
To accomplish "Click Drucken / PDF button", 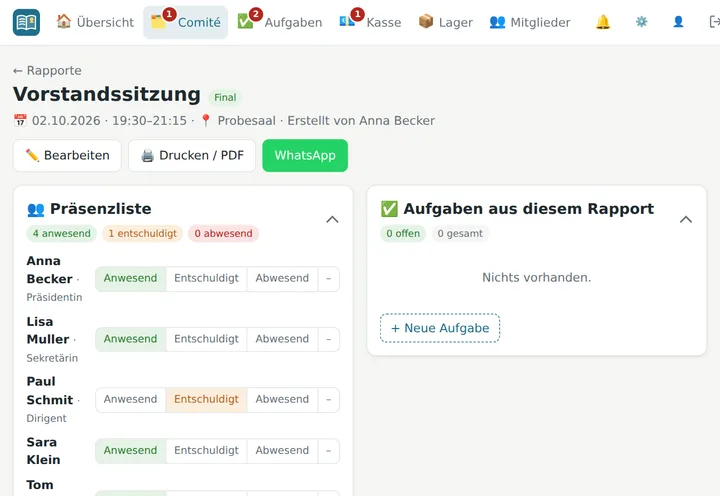I will [x=192, y=156].
